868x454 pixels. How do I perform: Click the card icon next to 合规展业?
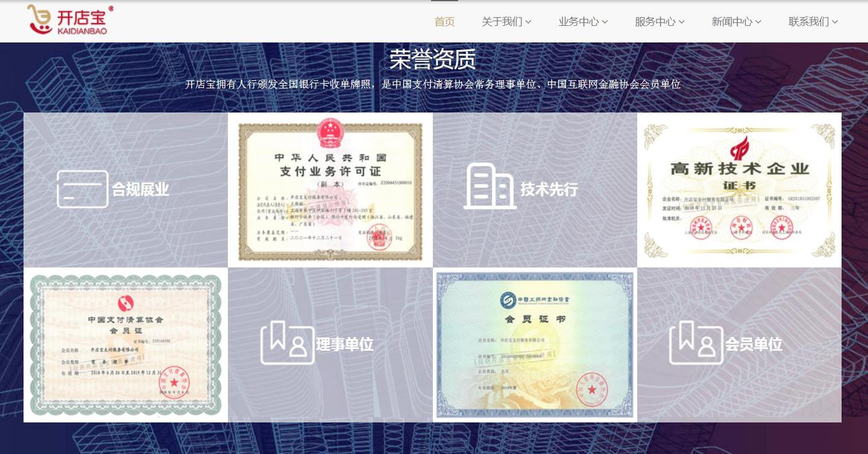click(83, 189)
